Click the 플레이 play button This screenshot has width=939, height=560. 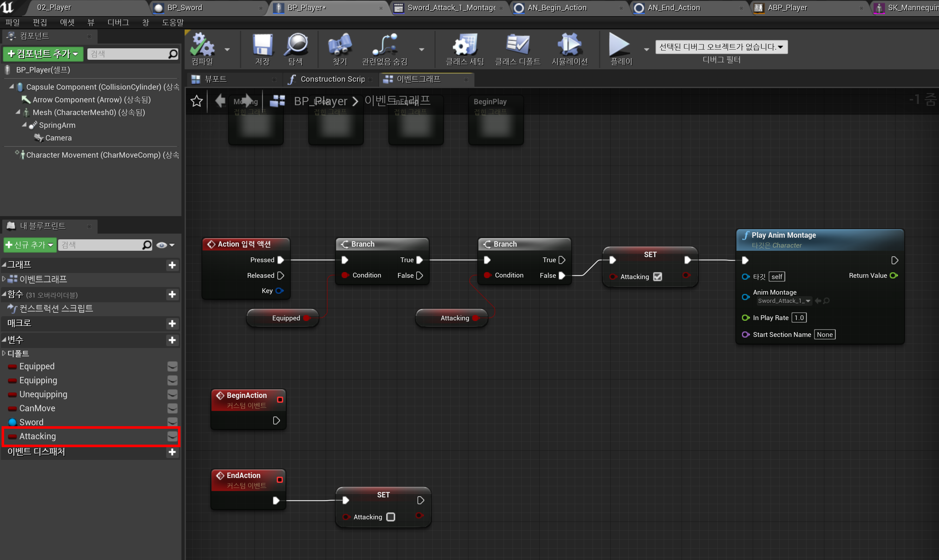tap(621, 48)
